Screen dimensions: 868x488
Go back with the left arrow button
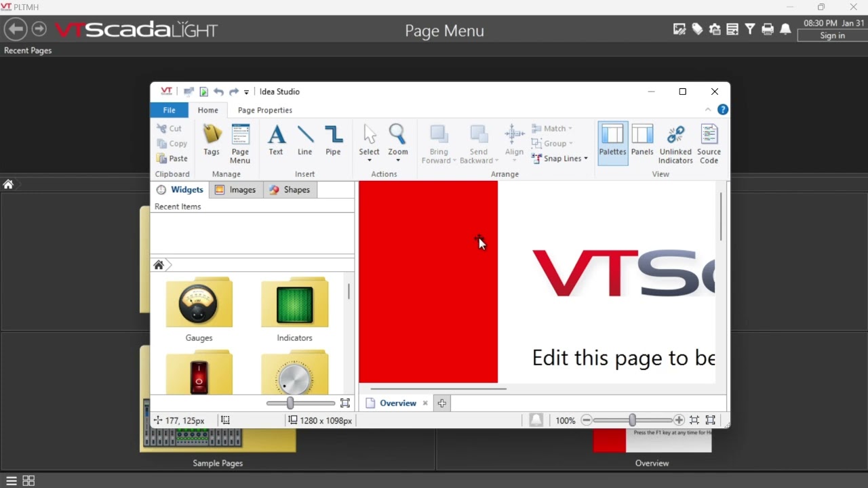tap(16, 29)
